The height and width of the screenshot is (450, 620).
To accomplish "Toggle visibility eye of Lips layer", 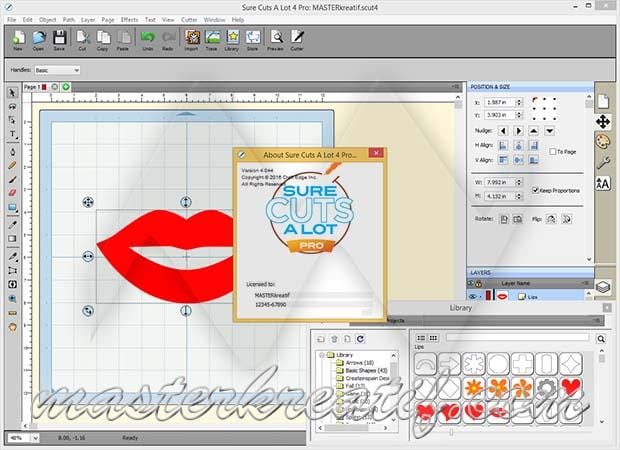I will click(472, 297).
